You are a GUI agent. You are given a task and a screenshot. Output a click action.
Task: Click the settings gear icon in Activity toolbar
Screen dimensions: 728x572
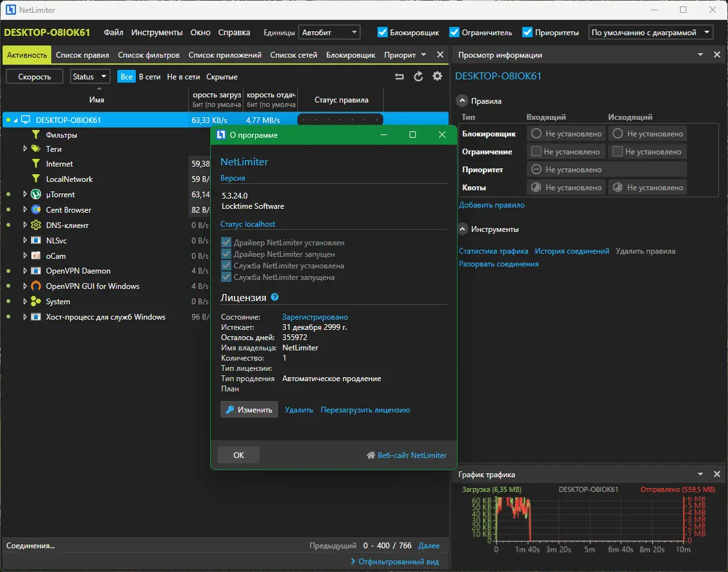tap(437, 77)
